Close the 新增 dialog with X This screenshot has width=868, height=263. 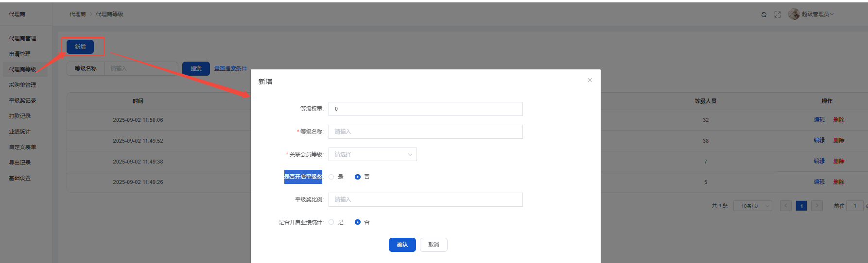click(x=590, y=80)
